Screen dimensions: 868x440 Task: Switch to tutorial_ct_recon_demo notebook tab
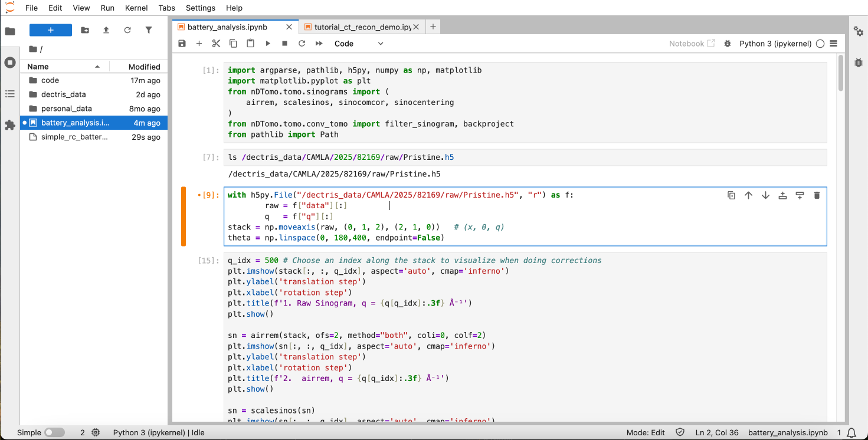pos(362,27)
